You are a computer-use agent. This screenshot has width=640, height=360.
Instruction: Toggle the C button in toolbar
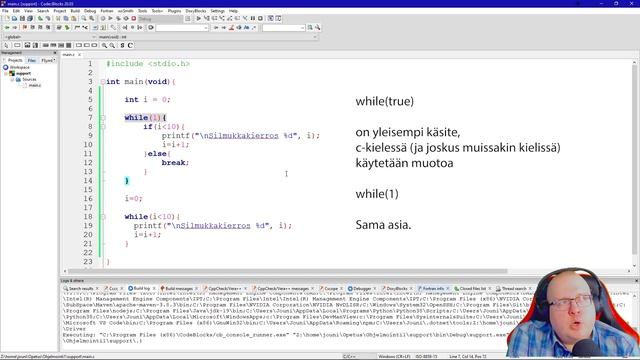[130, 45]
